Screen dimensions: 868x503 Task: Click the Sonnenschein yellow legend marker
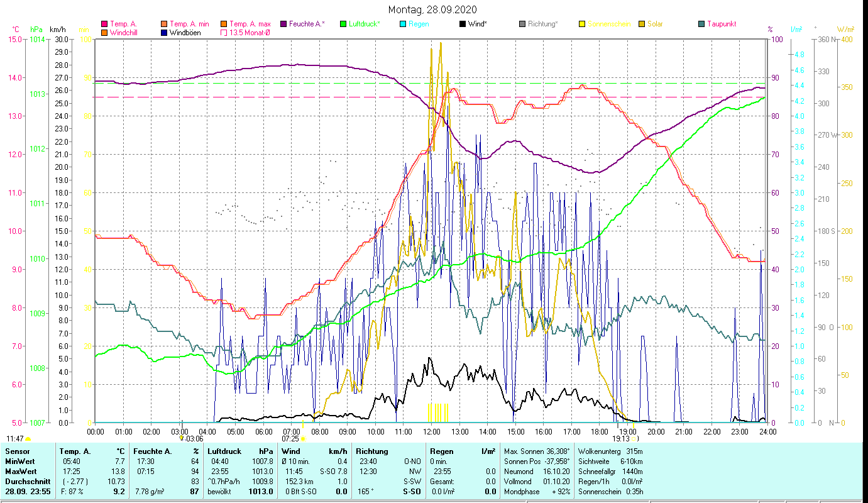(582, 24)
